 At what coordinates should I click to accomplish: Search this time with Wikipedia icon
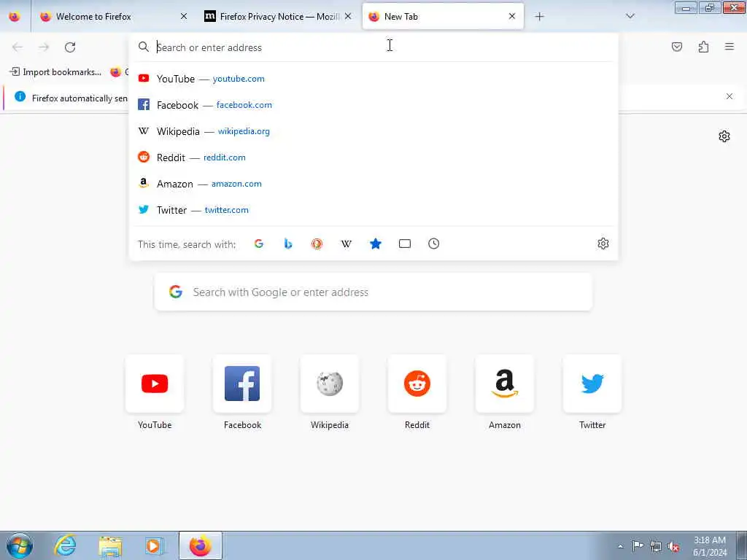[347, 244]
